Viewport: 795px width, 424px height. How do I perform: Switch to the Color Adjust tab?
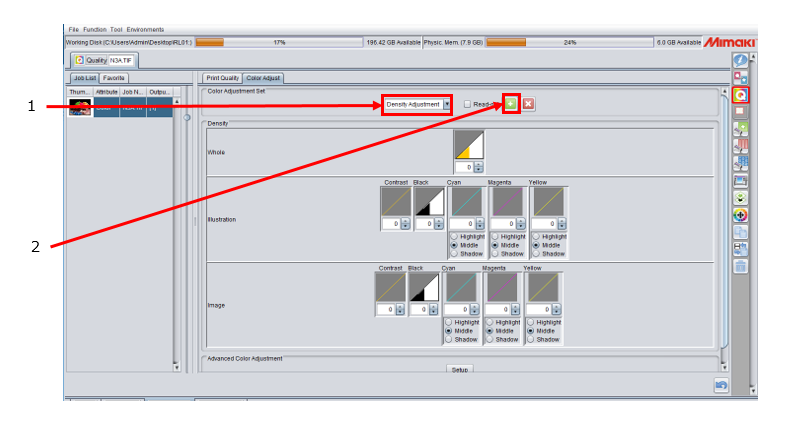tap(263, 78)
